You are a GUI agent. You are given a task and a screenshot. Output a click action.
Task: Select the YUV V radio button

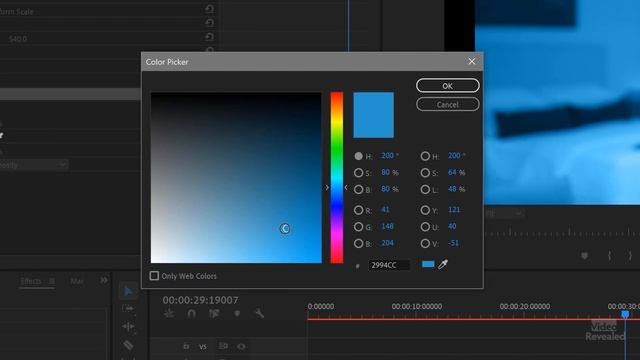[425, 244]
